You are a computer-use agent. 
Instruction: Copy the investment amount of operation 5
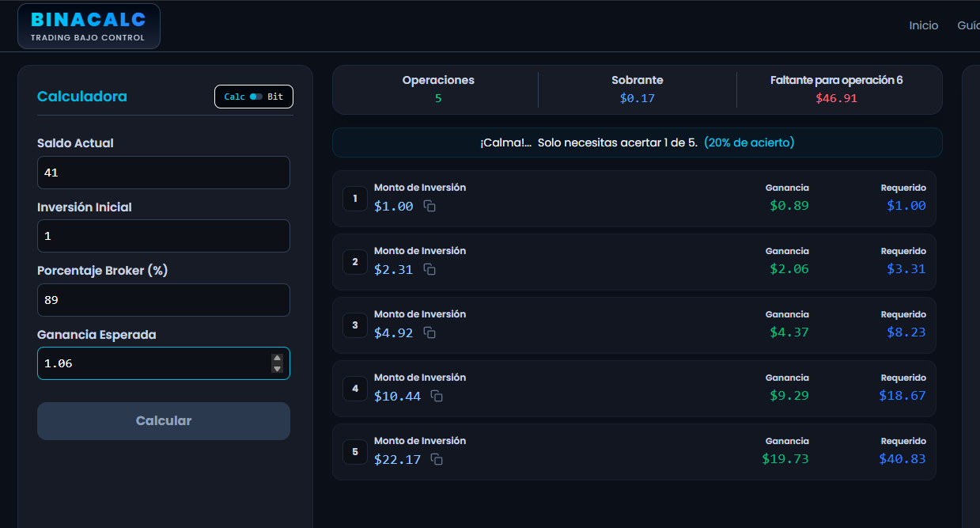pyautogui.click(x=437, y=459)
